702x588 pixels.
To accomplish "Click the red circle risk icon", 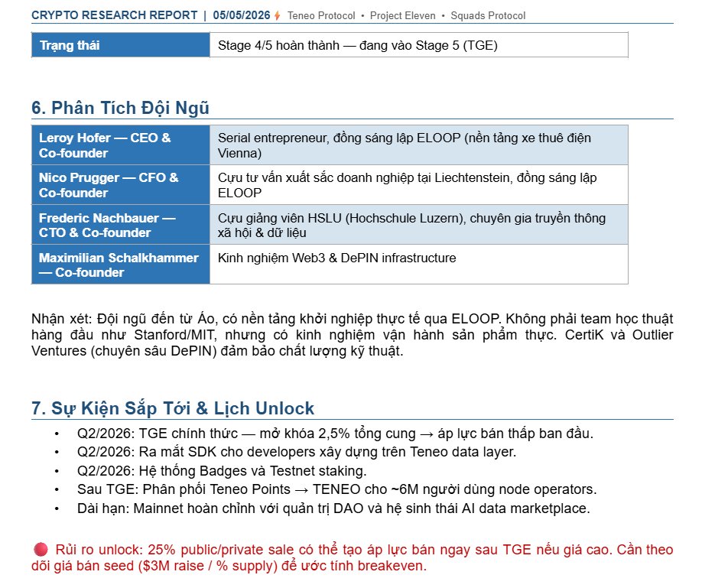I will coord(41,549).
